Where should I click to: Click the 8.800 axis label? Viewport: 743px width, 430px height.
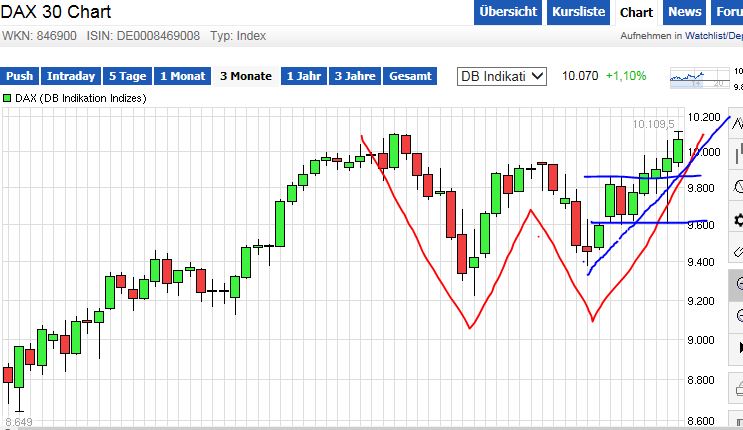click(701, 380)
